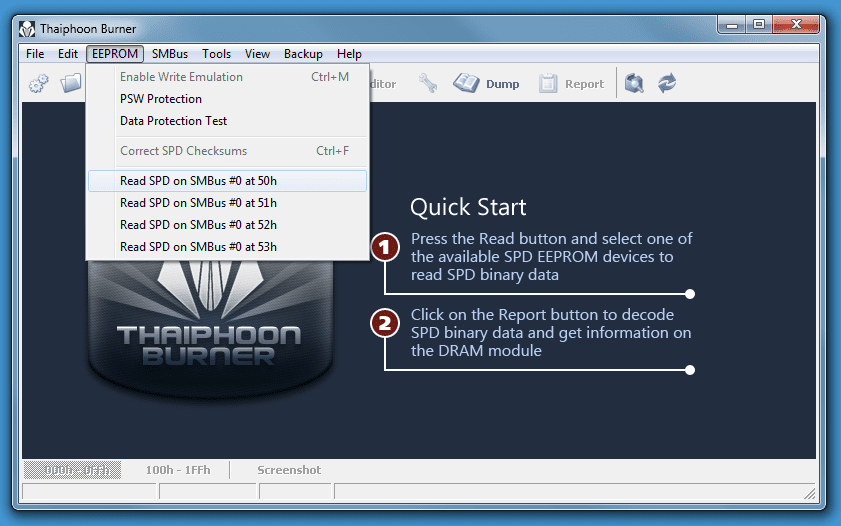The image size is (841, 526).
Task: Click the Thaiphoon Burner title bar app icon
Action: click(x=27, y=28)
